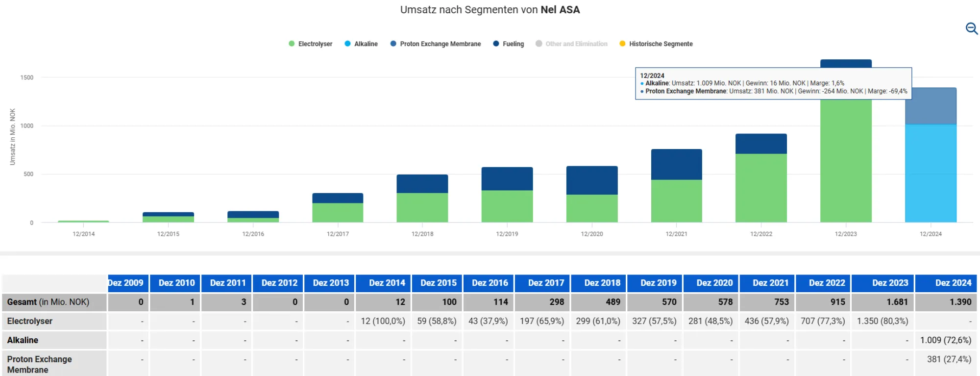Click the 12/2015 green bar segment
The width and height of the screenshot is (980, 376).
point(168,219)
